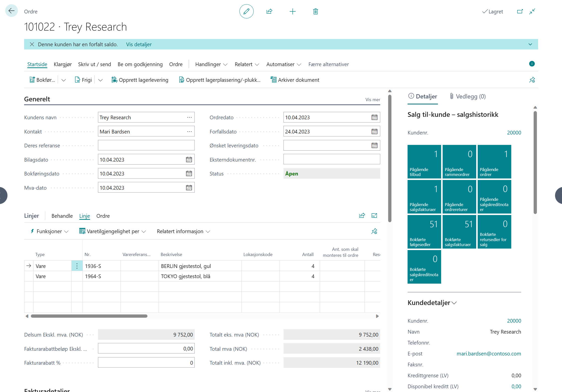
Task: Switch to the Vedlegg (0) tab
Action: (x=468, y=96)
